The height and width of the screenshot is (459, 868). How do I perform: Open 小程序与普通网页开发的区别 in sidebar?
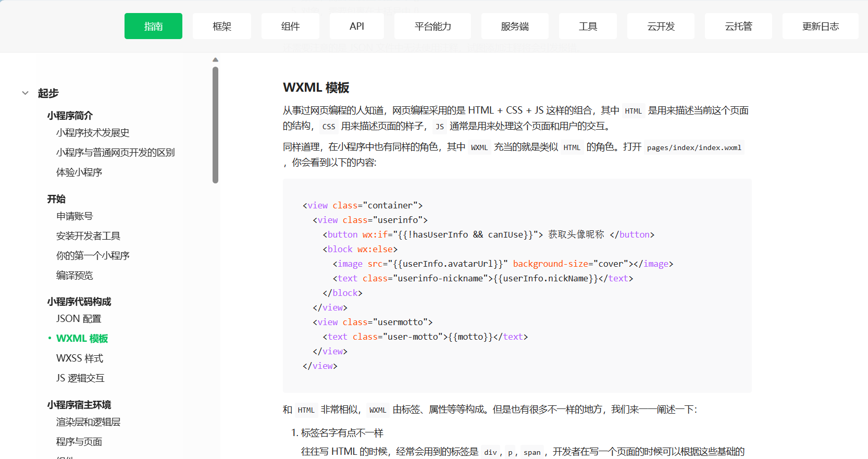click(x=116, y=153)
